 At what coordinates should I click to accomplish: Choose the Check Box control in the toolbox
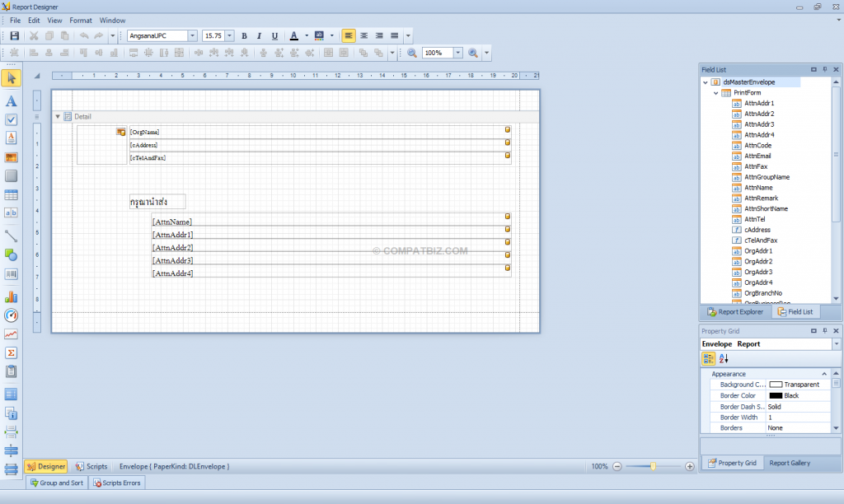pyautogui.click(x=12, y=119)
